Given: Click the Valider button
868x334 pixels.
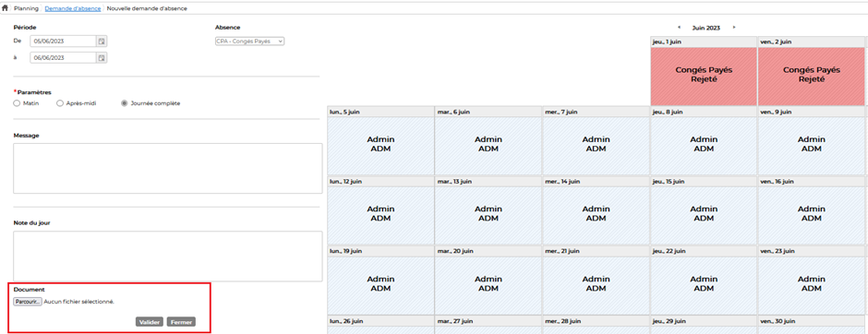Looking at the screenshot, I should pyautogui.click(x=150, y=322).
